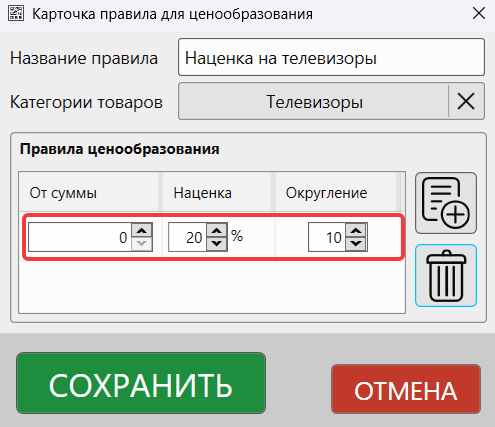Click the СОХРАНИТЬ button
This screenshot has height=427, width=495.
click(141, 383)
